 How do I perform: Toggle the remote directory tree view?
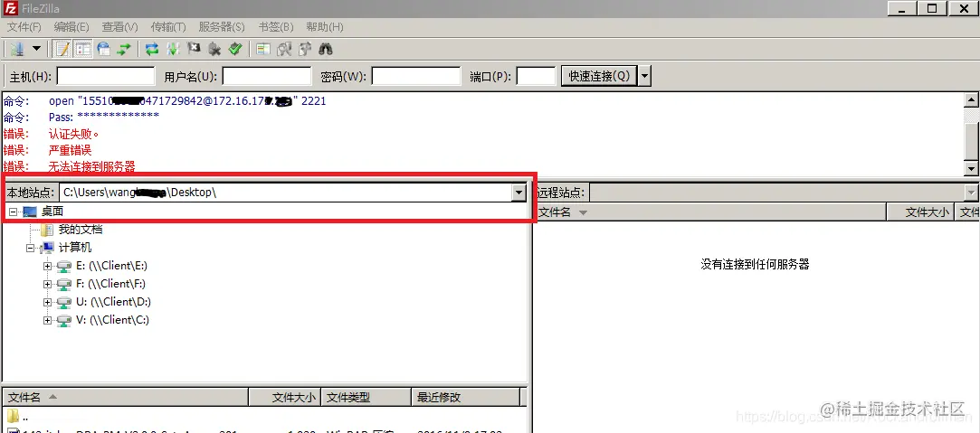tap(104, 49)
